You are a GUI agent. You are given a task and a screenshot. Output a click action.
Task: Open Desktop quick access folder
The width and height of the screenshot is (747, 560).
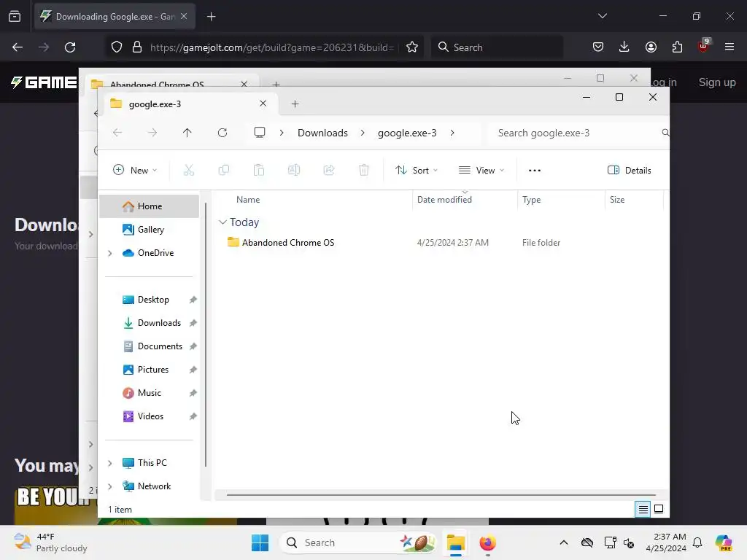[149, 300]
